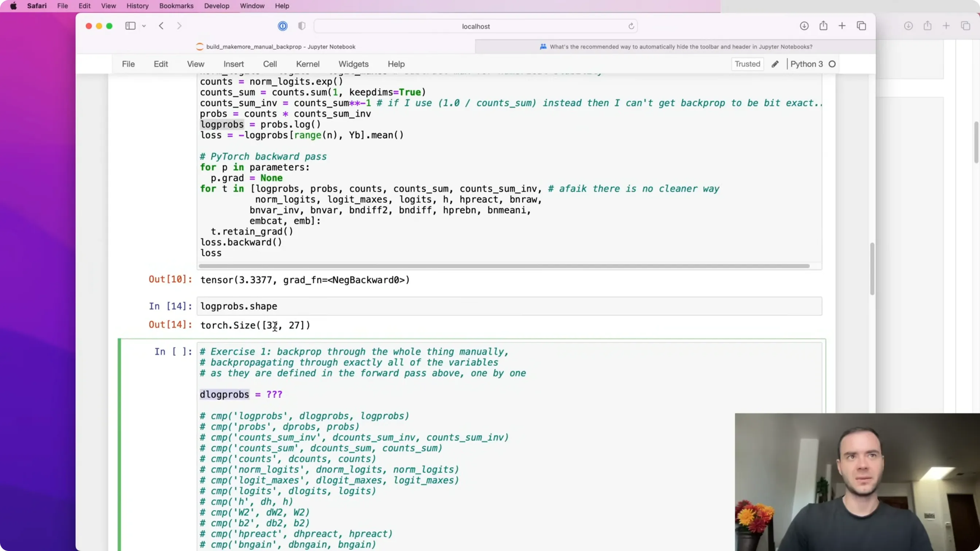Viewport: 980px width, 551px height.
Task: Open a new tab with plus
Action: [x=842, y=26]
